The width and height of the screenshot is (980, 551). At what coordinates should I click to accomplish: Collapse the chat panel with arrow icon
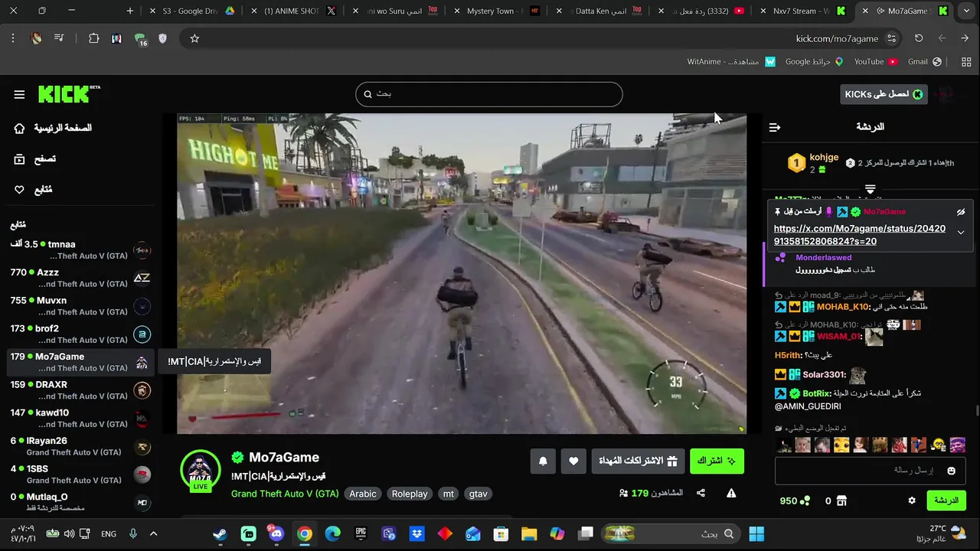775,127
